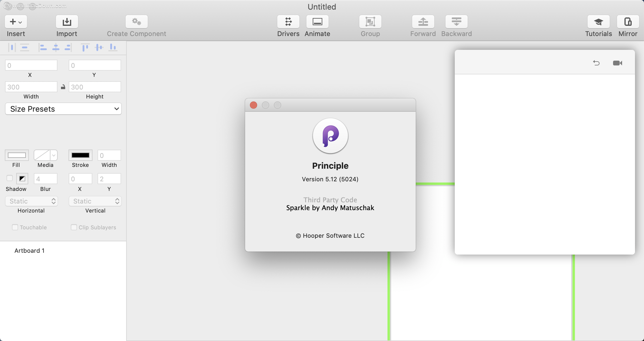
Task: Click the Third Party Code heading
Action: pos(330,200)
